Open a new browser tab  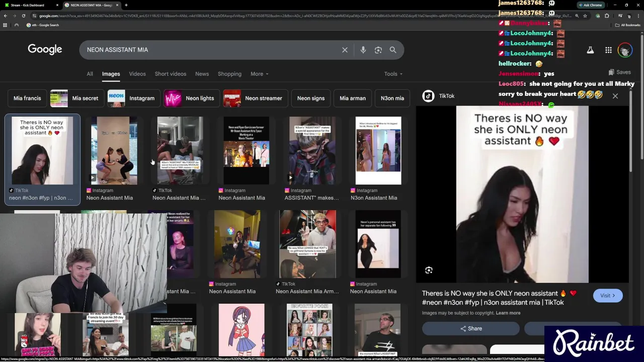point(126,5)
